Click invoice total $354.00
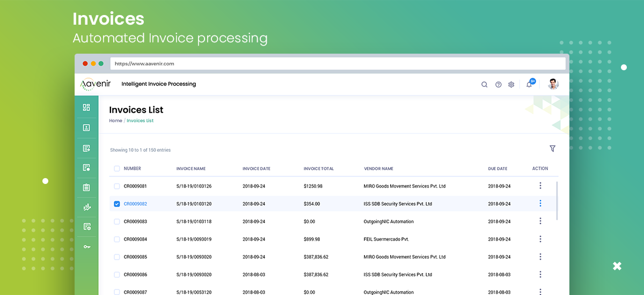 [x=312, y=204]
